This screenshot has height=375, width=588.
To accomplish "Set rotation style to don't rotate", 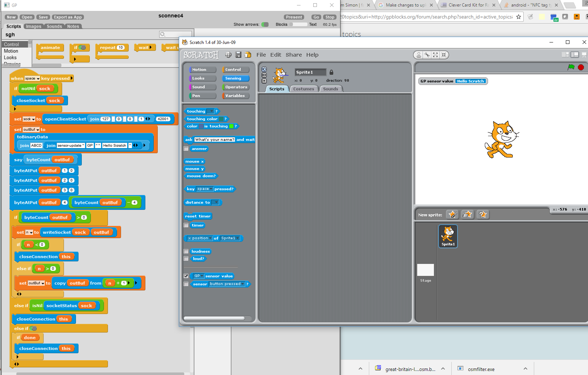I will click(264, 81).
